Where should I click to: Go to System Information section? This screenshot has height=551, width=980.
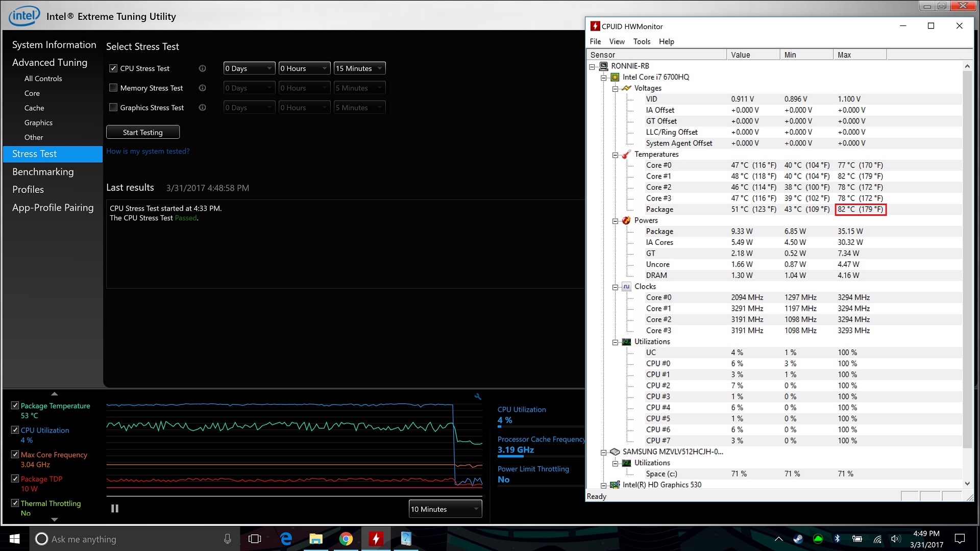pos(54,45)
